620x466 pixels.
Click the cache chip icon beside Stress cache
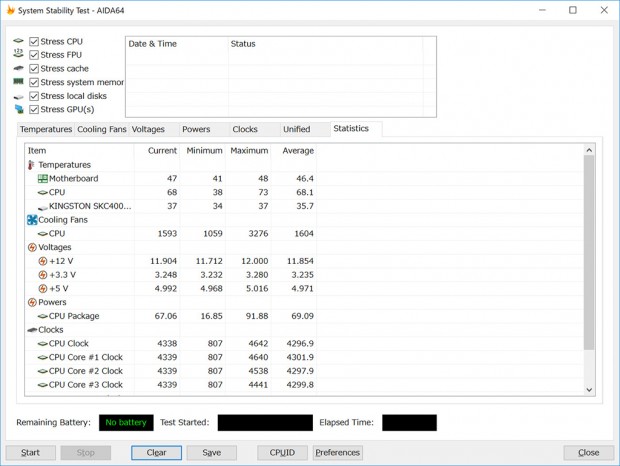click(18, 68)
